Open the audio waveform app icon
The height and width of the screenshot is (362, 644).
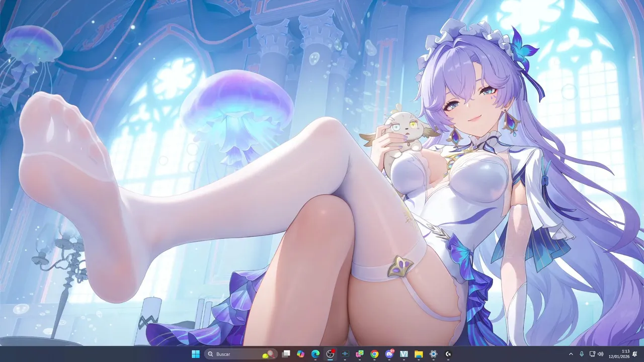click(x=345, y=354)
